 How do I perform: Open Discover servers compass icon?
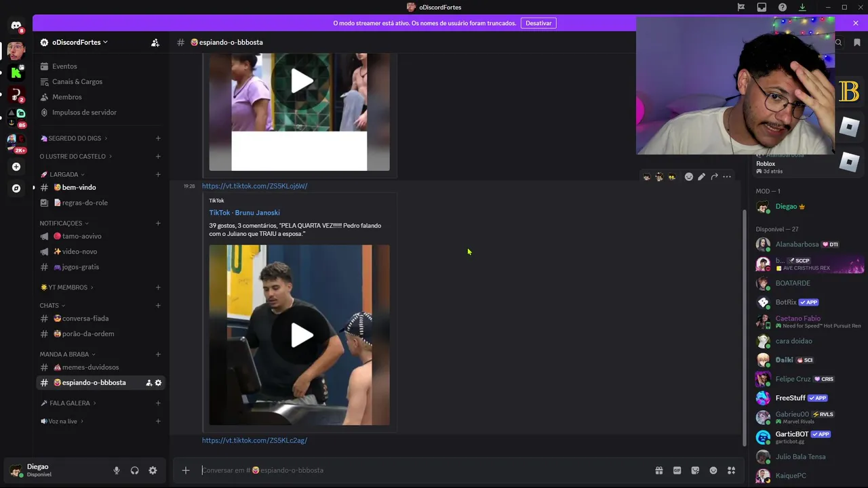coord(16,188)
